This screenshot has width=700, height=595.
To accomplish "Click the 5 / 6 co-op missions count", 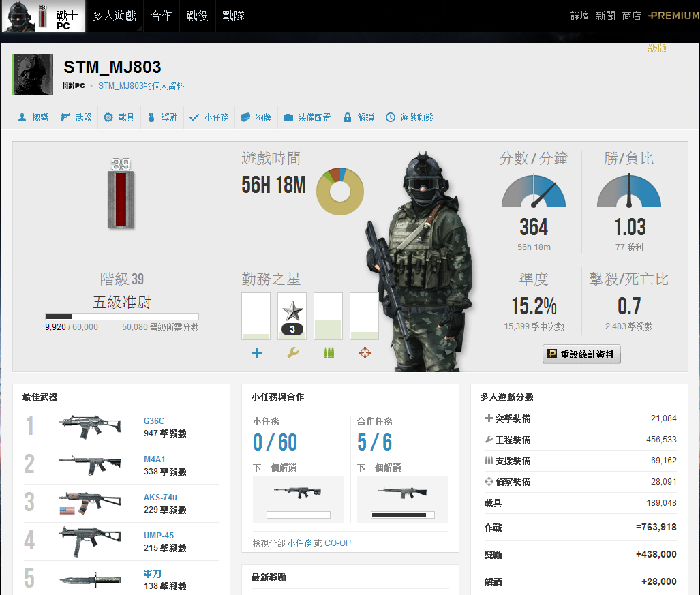I will 375,442.
